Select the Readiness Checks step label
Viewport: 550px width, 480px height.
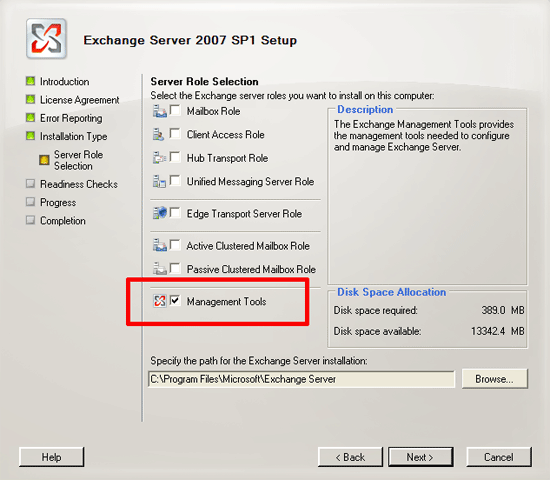[79, 184]
